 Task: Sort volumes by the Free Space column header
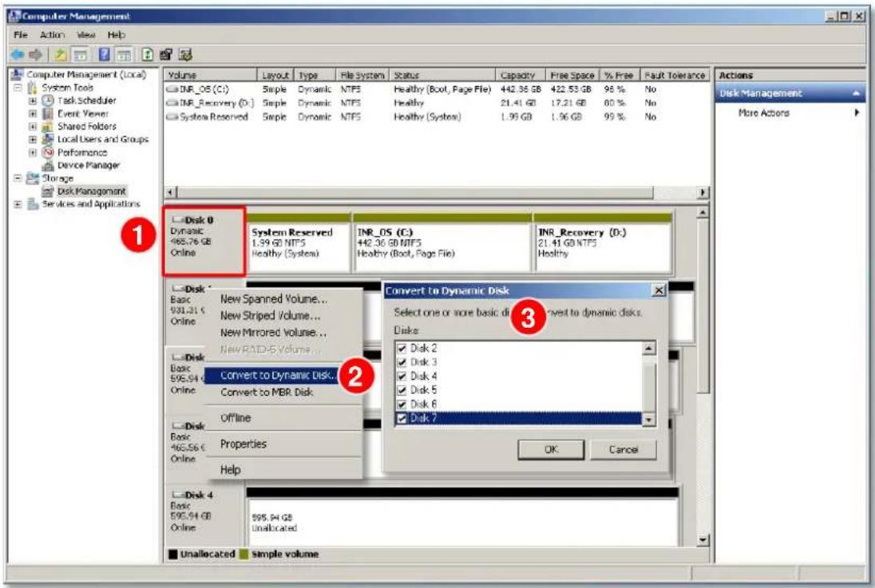click(572, 75)
